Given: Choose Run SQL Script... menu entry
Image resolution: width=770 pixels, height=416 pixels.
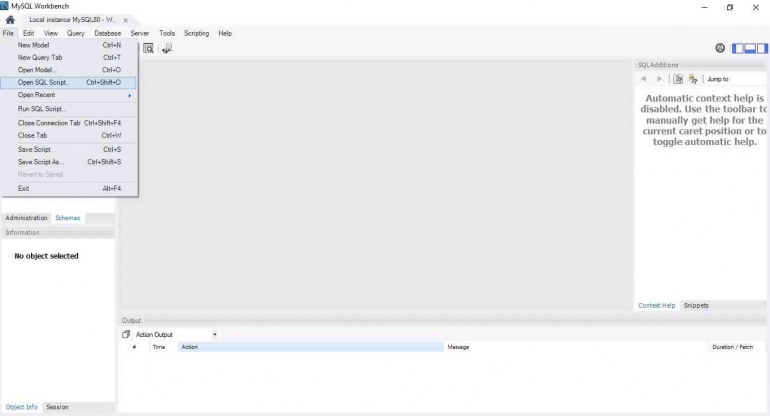Looking at the screenshot, I should pos(69,109).
